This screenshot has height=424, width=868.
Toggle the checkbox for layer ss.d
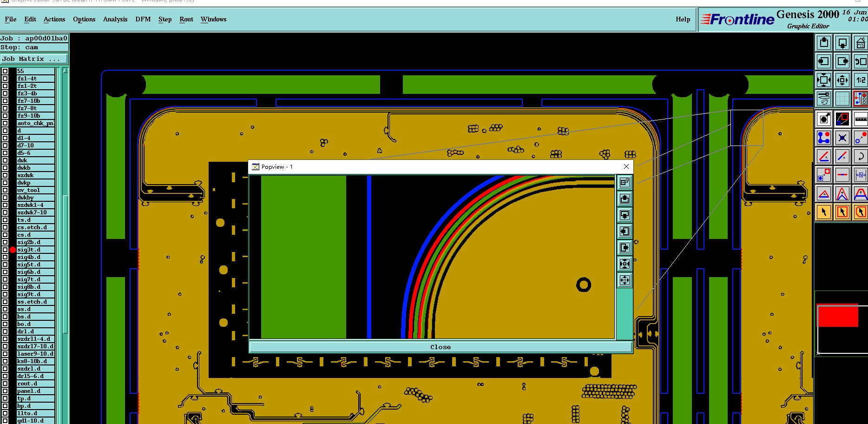pyautogui.click(x=5, y=309)
